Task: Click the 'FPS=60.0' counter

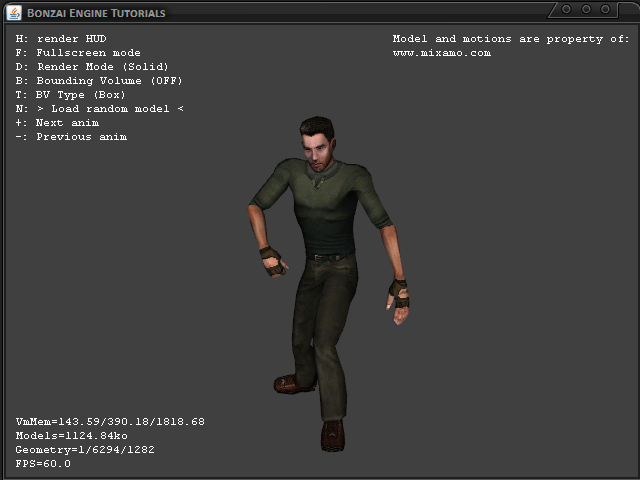Action: coord(43,464)
